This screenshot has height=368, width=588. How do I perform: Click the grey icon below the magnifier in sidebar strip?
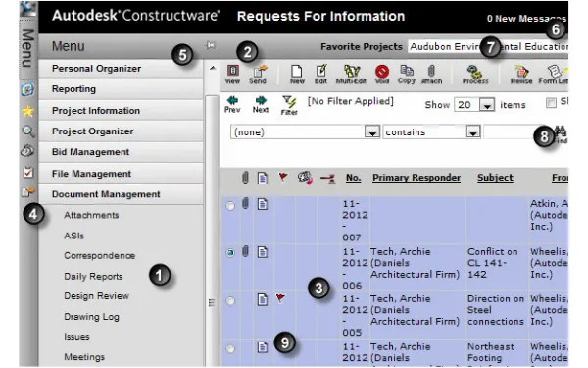tap(27, 151)
